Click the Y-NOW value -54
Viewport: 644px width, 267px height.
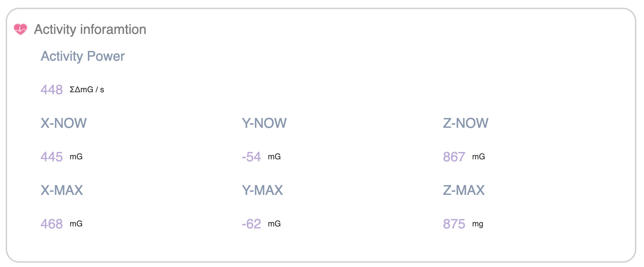[x=252, y=157]
